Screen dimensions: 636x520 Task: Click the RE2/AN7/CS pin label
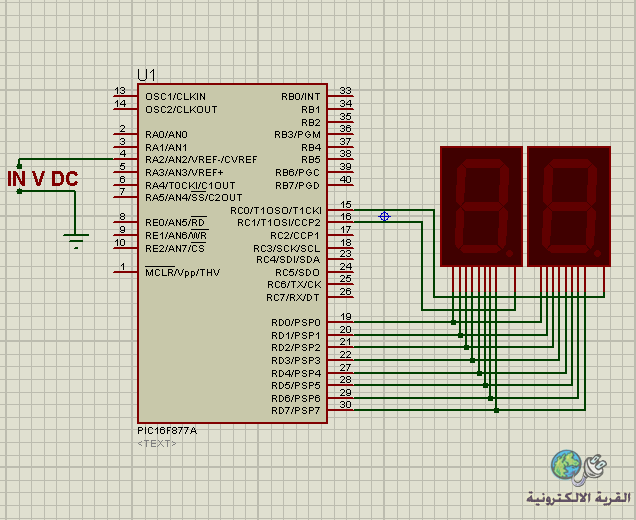(175, 248)
